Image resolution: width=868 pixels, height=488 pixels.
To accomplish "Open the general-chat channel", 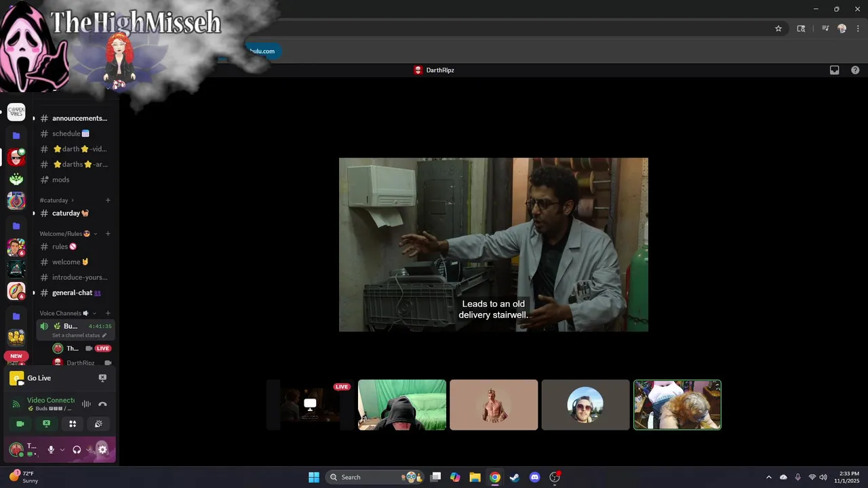I will click(75, 293).
